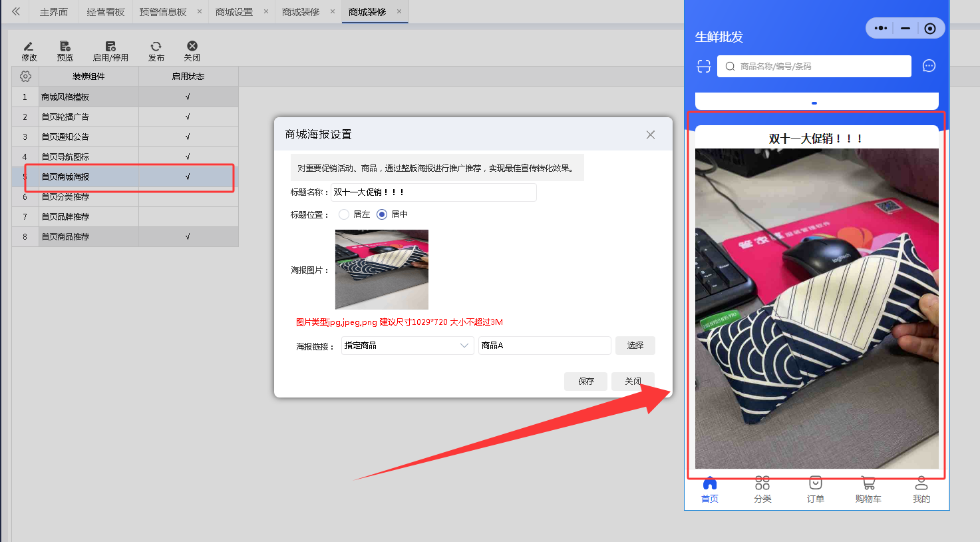
Task: Click the 发布 publish refresh icon
Action: pos(156,47)
